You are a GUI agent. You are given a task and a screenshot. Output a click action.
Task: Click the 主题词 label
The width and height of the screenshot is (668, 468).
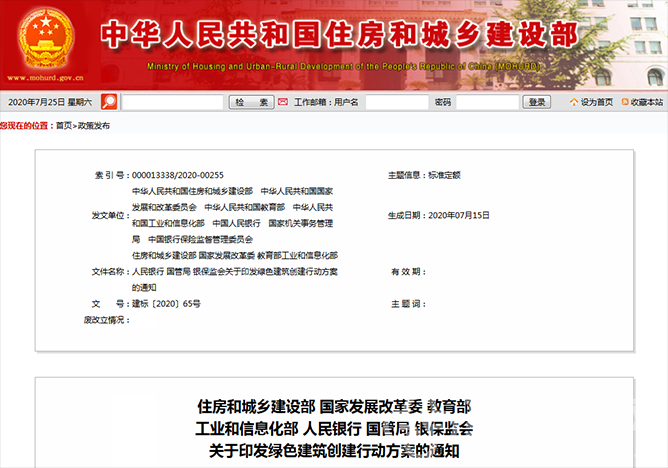408,304
